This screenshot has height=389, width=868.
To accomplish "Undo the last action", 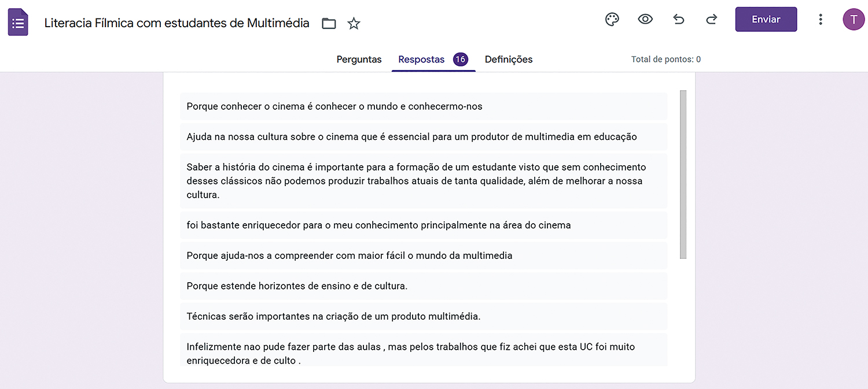I will point(679,20).
